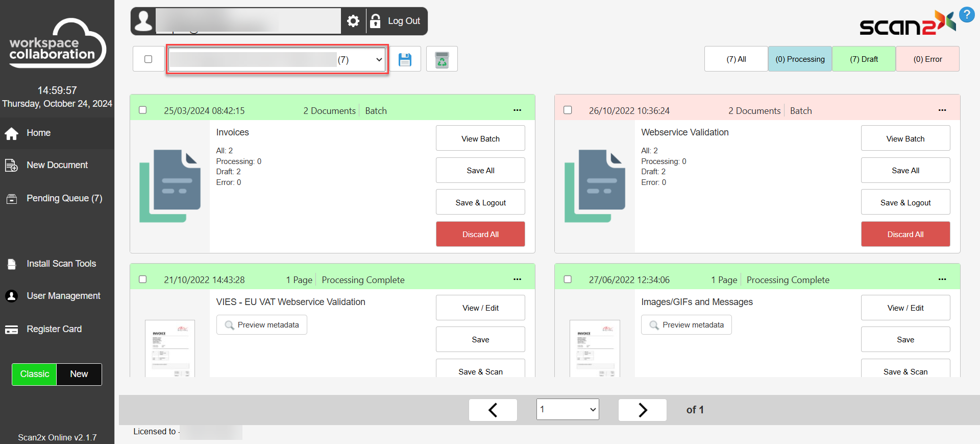Screen dimensions: 980x444
Task: Click the VIES invoice document thumbnail
Action: click(x=170, y=348)
